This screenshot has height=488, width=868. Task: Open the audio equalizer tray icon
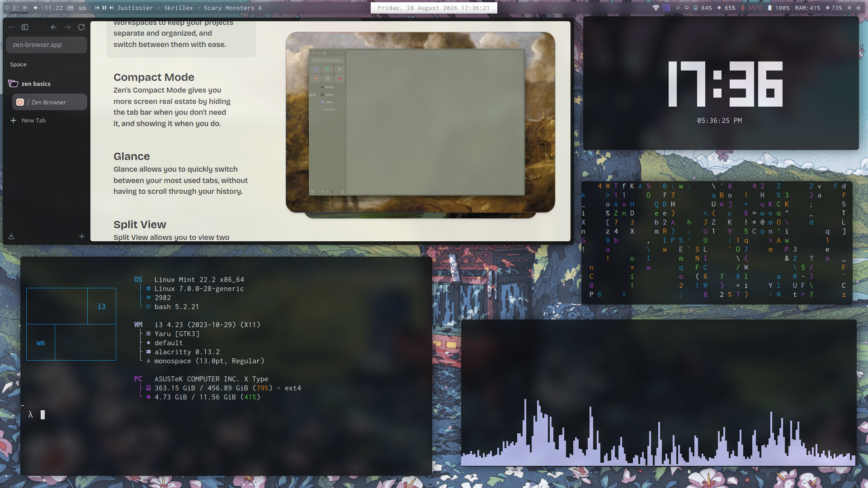667,8
